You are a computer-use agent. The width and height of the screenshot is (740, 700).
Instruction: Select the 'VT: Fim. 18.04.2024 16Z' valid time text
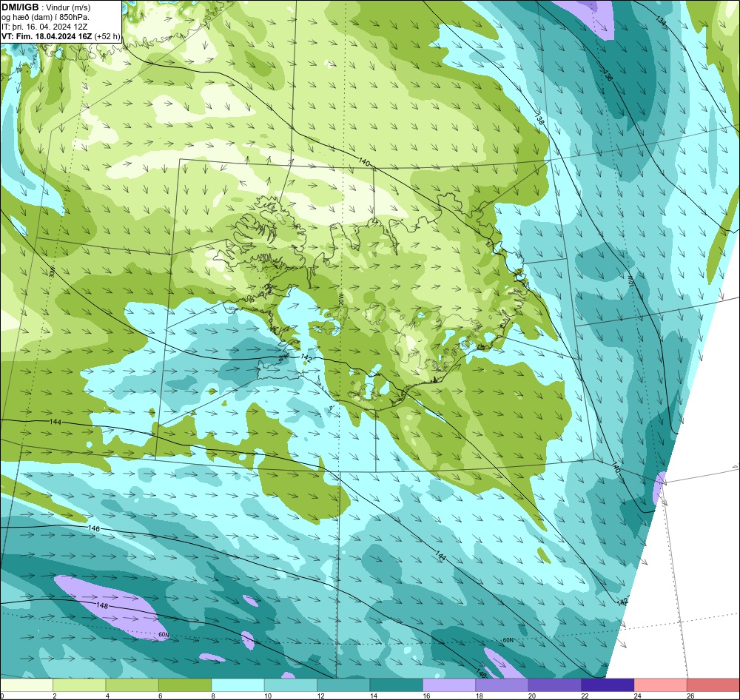click(x=47, y=36)
